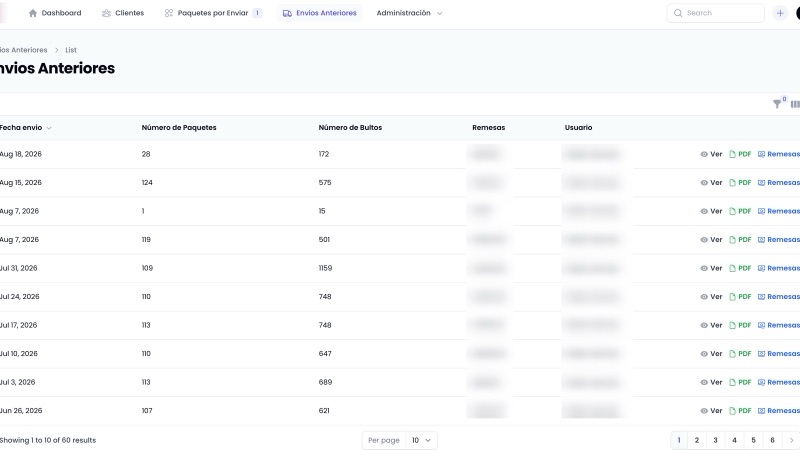Open Remesas for Aug 15, 2026
Screen dimensions: 800x450
coord(779,183)
